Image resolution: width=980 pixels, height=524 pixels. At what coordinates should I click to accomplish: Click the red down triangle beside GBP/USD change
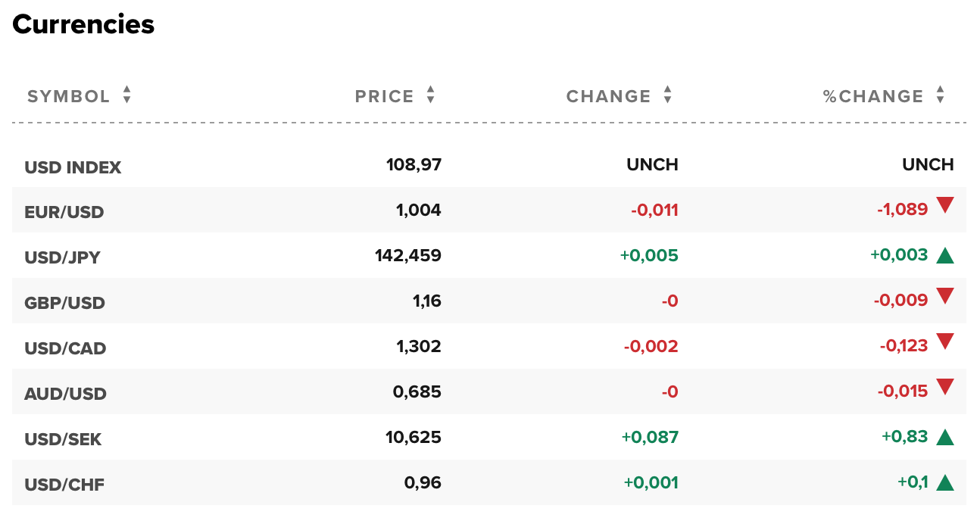tap(946, 298)
